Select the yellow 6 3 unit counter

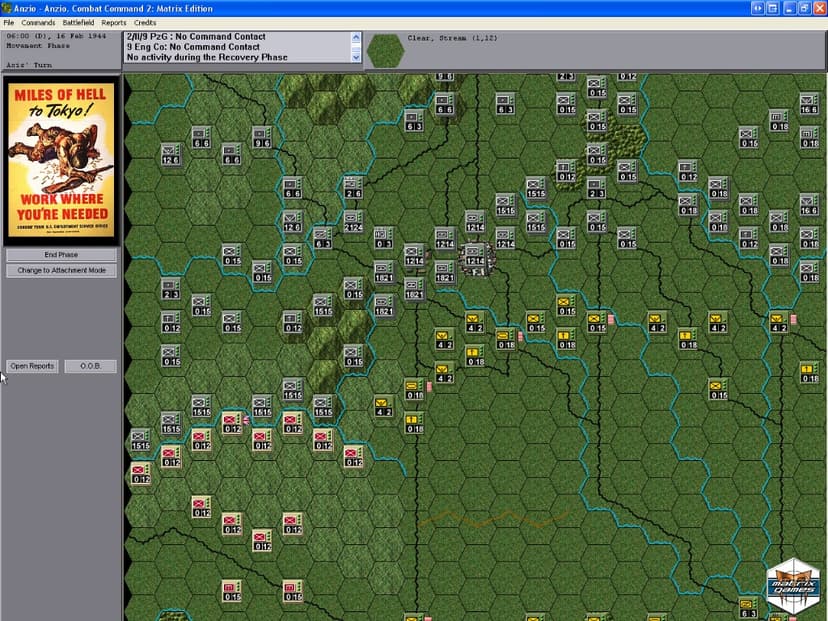(749, 607)
